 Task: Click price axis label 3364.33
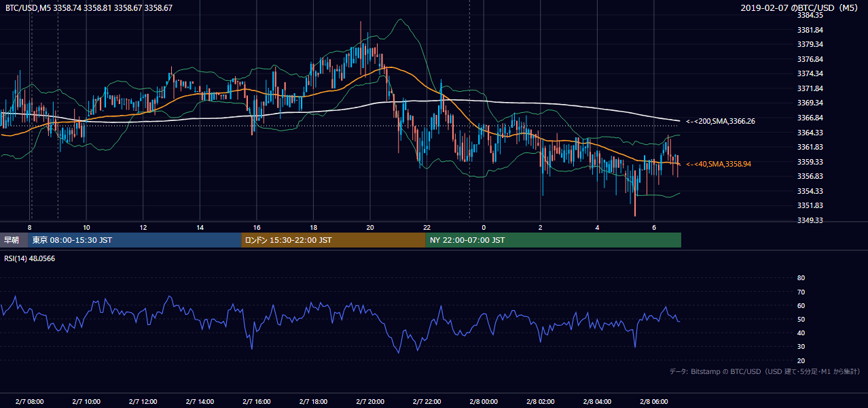tap(810, 133)
